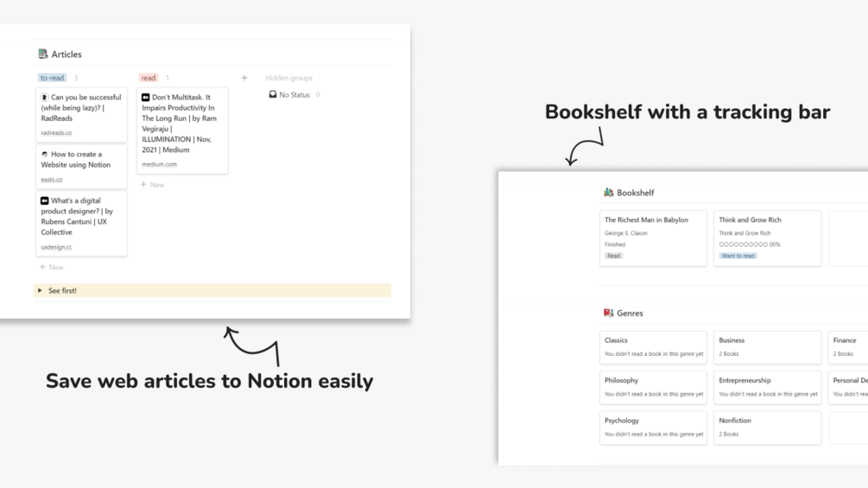The height and width of the screenshot is (488, 868).
Task: Open the Nonfiction genre card
Action: (767, 428)
